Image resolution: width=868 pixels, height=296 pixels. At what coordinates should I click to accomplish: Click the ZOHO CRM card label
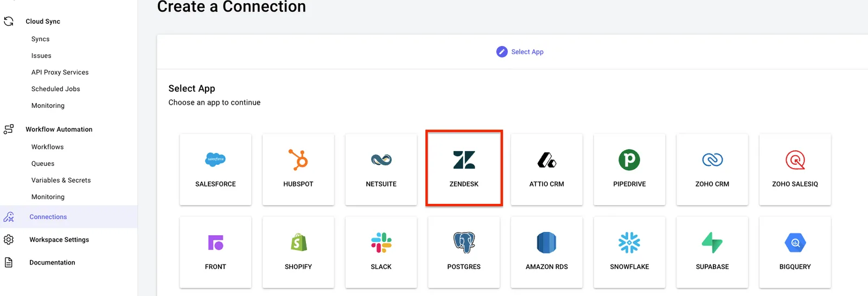click(x=712, y=184)
